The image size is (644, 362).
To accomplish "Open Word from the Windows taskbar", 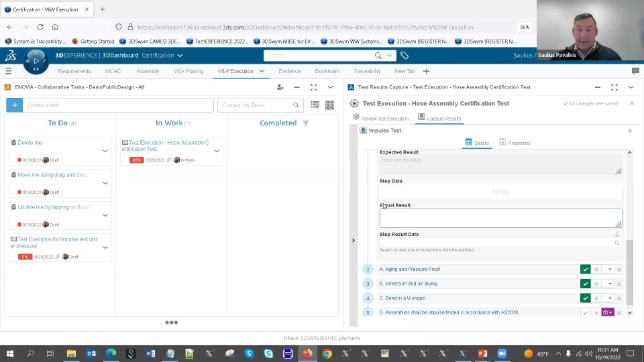I will point(150,353).
